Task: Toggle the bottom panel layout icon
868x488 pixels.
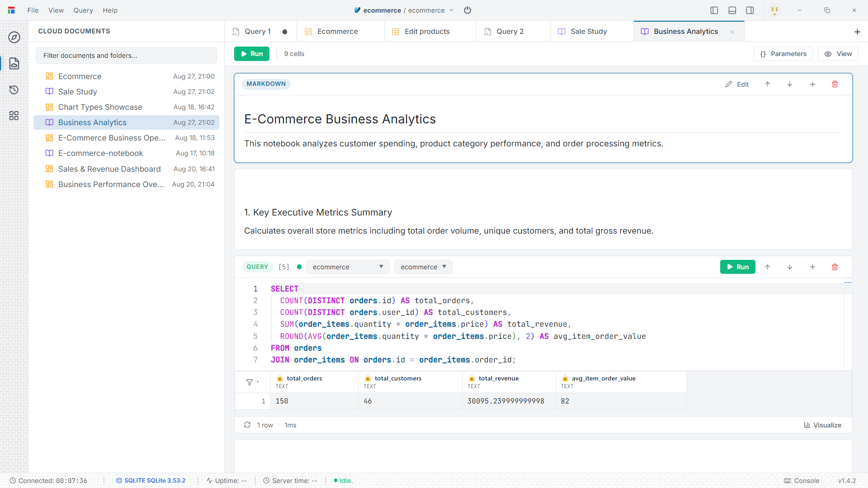Action: [732, 10]
